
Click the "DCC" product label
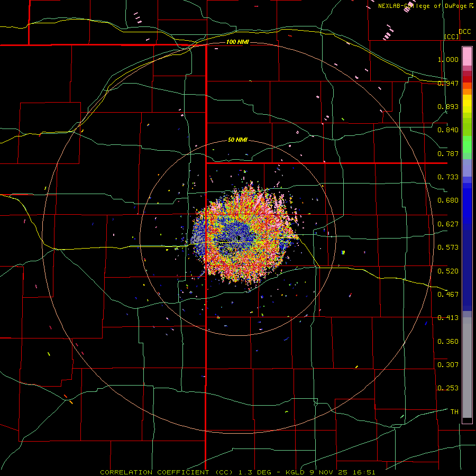tap(464, 32)
